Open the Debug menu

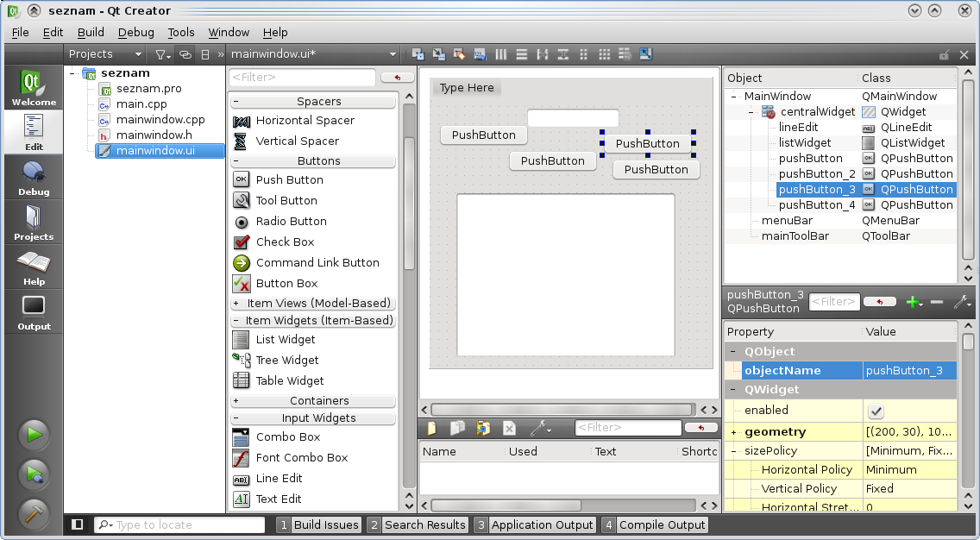[135, 33]
